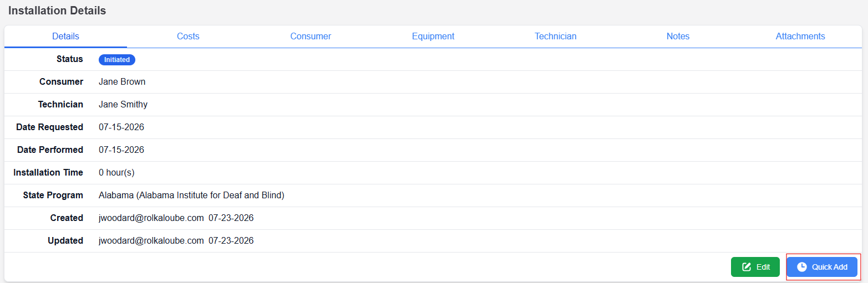Click the Alabama Institute for Deaf and Blind text
The height and width of the screenshot is (283, 868).
[191, 195]
